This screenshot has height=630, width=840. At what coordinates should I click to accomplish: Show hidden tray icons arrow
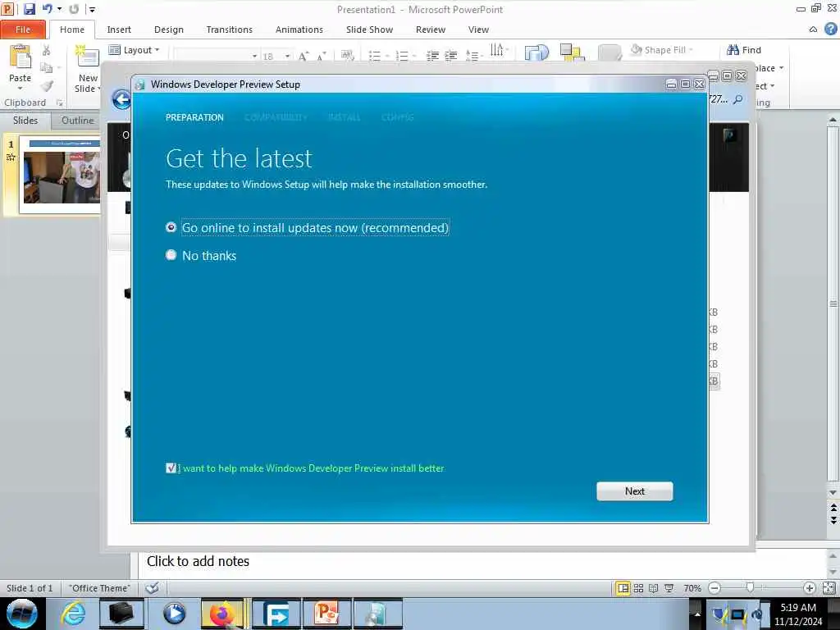697,614
